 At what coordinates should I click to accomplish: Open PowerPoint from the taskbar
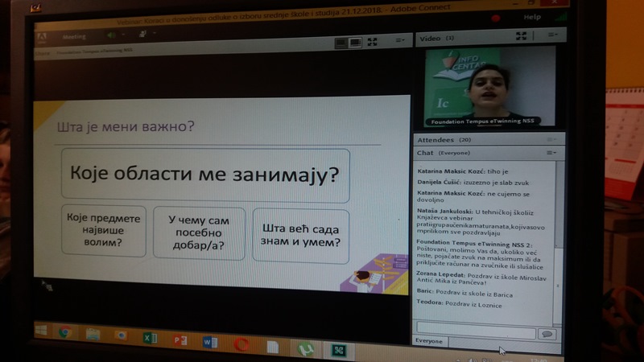[180, 339]
